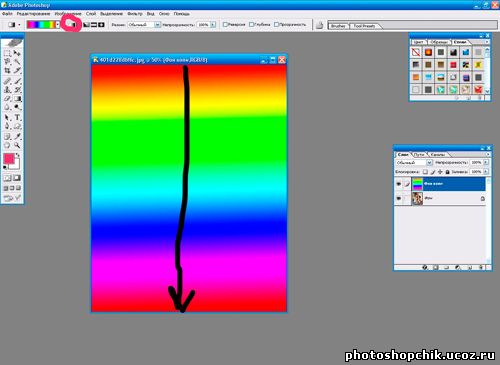Pick the Move tool arrow
Image resolution: width=500 pixels, height=365 pixels.
click(x=17, y=53)
